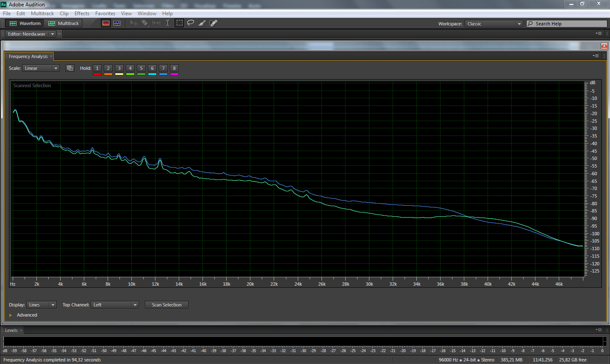Open the Display dropdown set to Lines
Image resolution: width=610 pixels, height=364 pixels.
[x=42, y=305]
